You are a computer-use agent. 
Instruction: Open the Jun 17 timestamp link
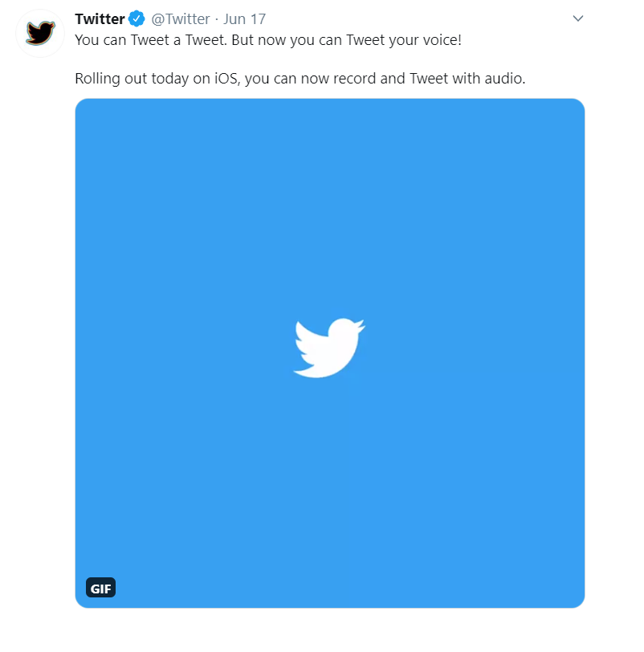pos(244,19)
